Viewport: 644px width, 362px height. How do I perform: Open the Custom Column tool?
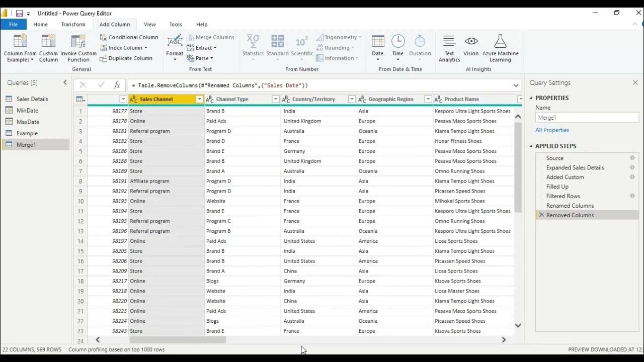[x=48, y=48]
